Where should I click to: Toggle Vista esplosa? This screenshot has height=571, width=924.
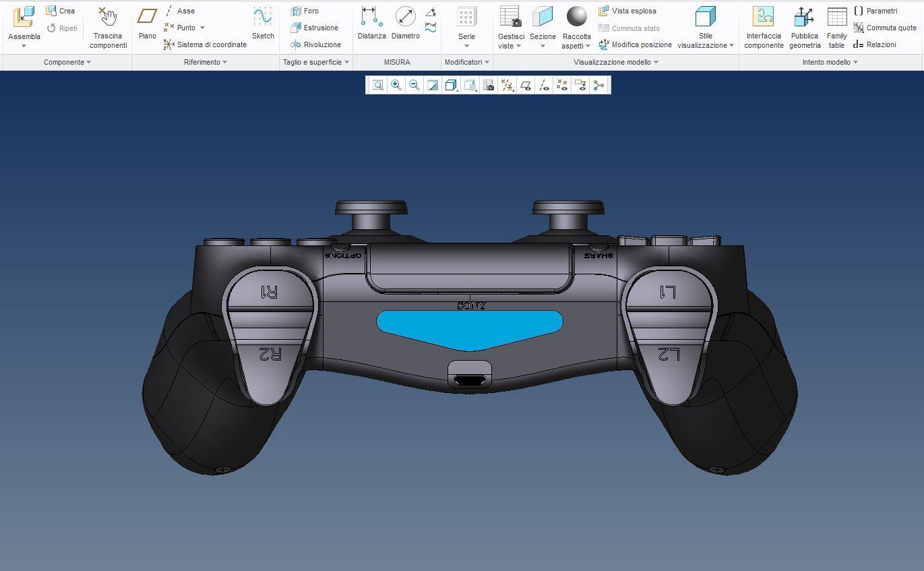[627, 11]
